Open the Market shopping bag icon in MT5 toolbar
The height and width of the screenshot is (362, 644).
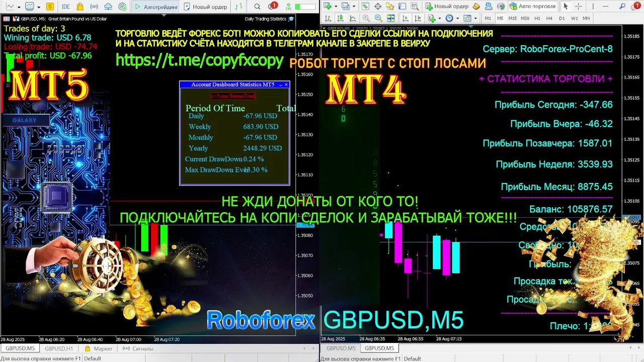[80, 7]
